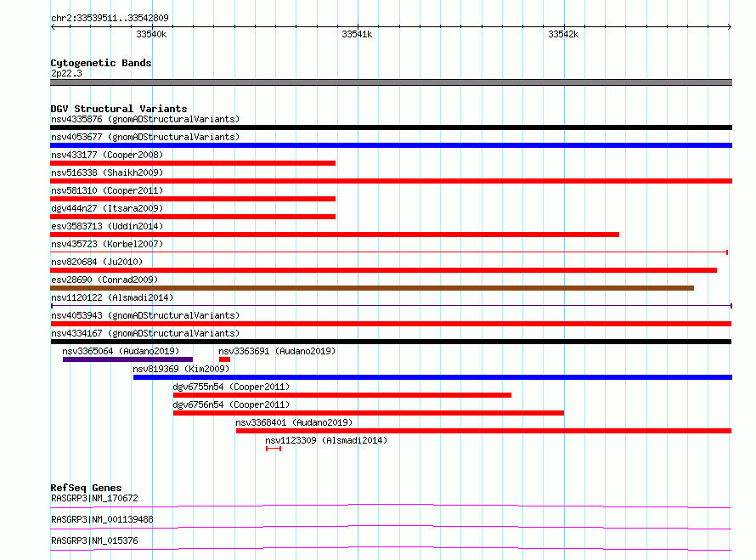Click the red bar for dgv6755n54

click(x=342, y=395)
